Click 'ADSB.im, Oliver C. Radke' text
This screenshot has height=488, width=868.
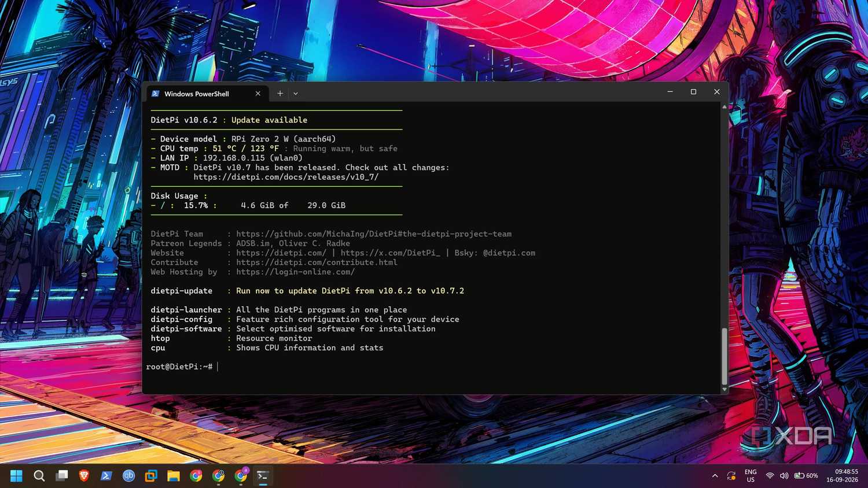293,243
